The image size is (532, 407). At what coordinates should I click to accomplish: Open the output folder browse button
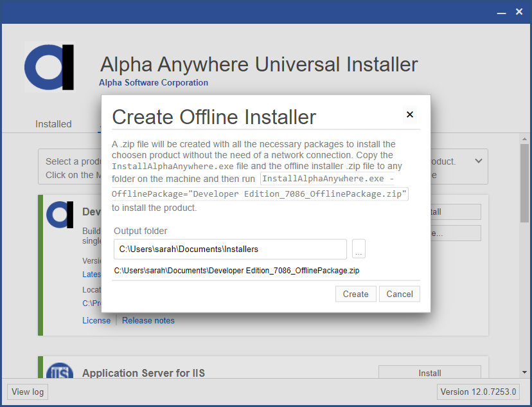[x=359, y=249]
